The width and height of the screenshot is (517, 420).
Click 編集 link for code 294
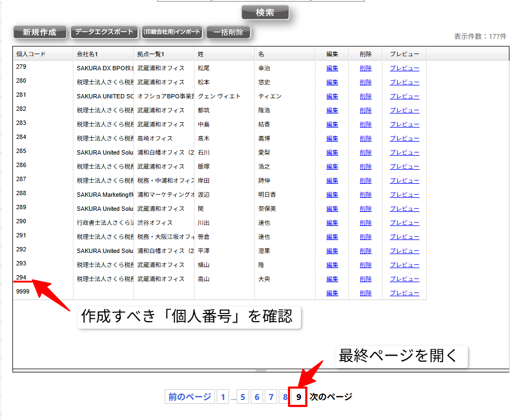332,279
